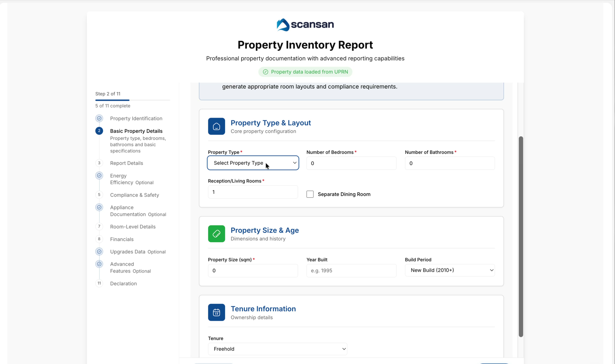Open the Financials step
The width and height of the screenshot is (615, 364).
pos(122,239)
